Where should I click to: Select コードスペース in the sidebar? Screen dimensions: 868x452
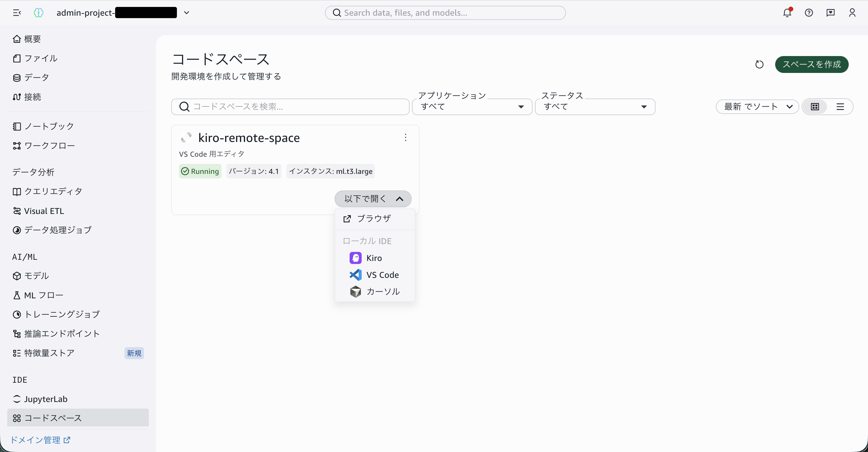[x=78, y=418]
